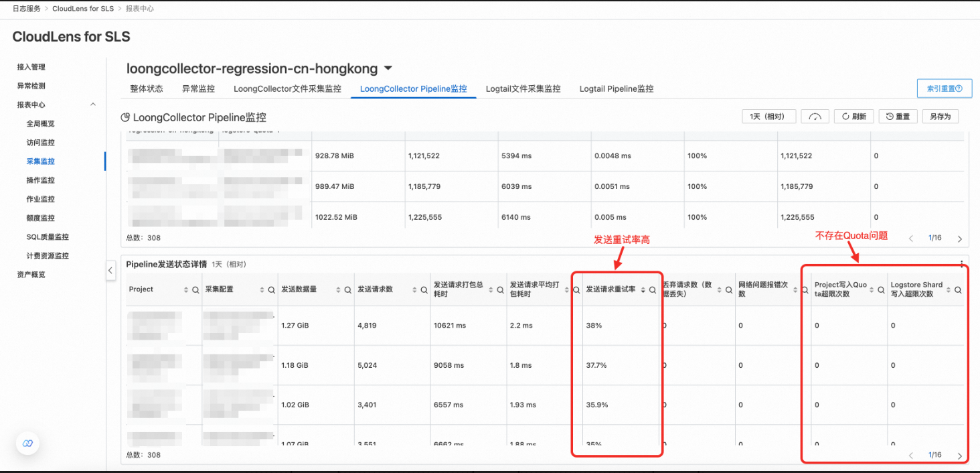Open 接入管理 in sidebar
The width and height of the screenshot is (980, 473).
pyautogui.click(x=31, y=67)
